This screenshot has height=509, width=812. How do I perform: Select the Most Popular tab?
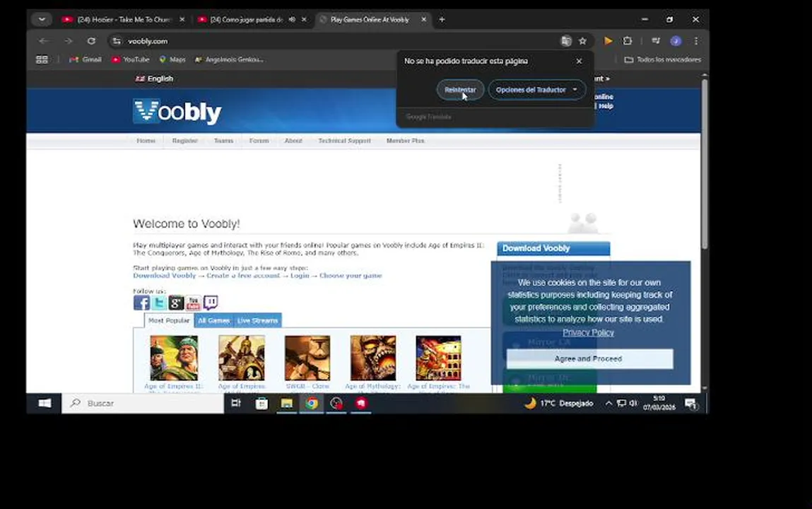169,320
